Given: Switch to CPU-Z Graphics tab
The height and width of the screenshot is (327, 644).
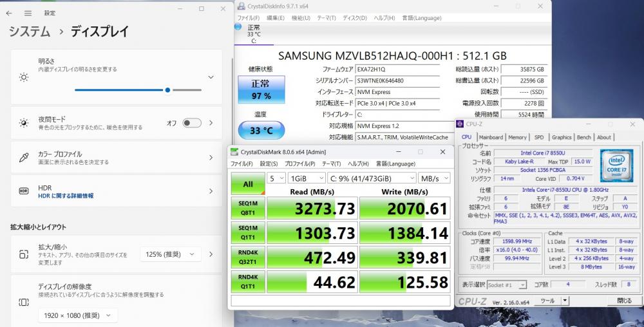Looking at the screenshot, I should [562, 138].
